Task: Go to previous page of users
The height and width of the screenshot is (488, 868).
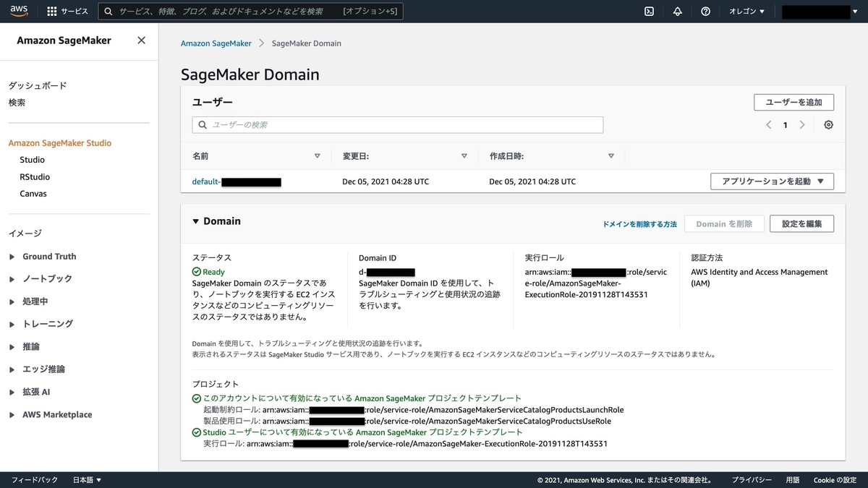Action: pos(769,125)
